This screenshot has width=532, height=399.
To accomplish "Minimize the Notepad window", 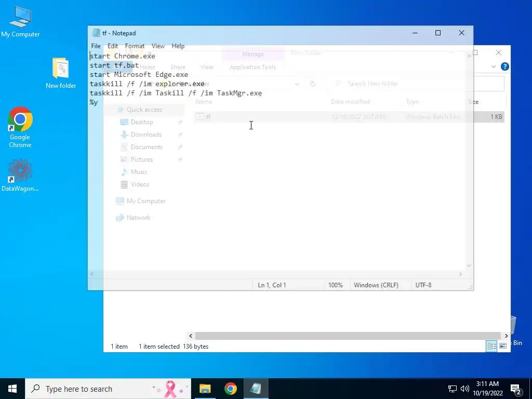I will tap(415, 33).
